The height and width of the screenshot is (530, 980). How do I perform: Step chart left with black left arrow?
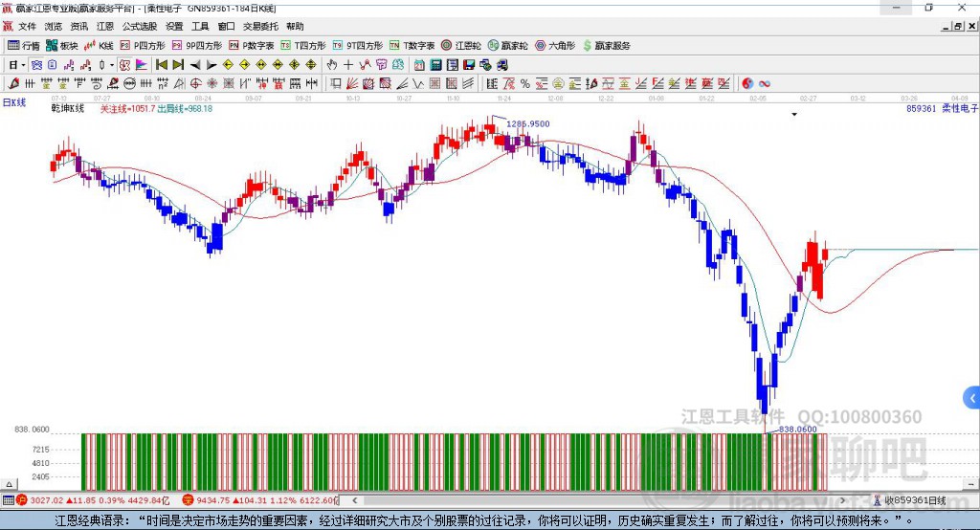(x=195, y=65)
